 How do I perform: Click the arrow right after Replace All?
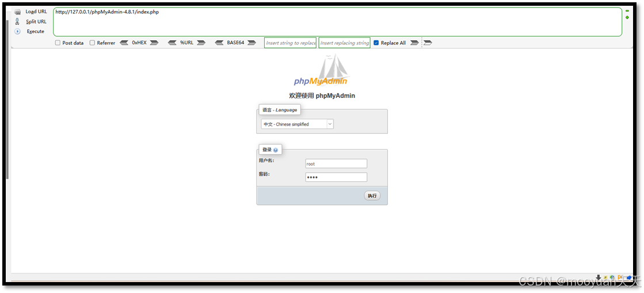(414, 43)
